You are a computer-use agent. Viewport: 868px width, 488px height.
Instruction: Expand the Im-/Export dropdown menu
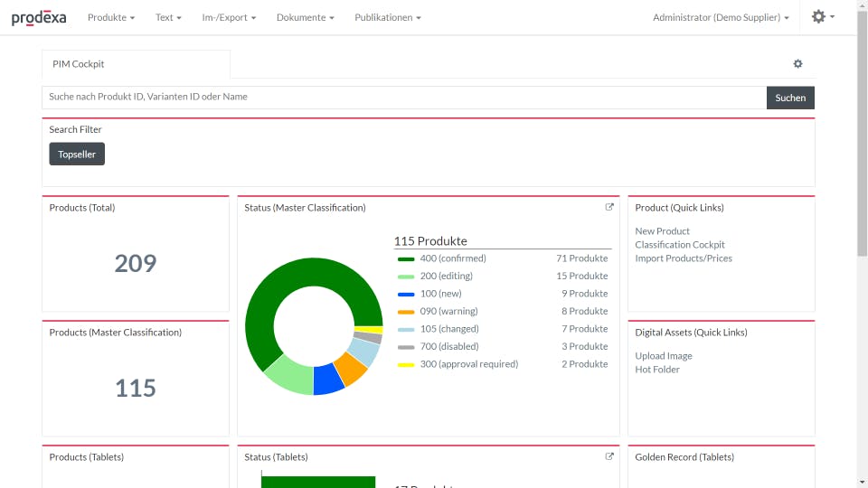click(x=229, y=17)
